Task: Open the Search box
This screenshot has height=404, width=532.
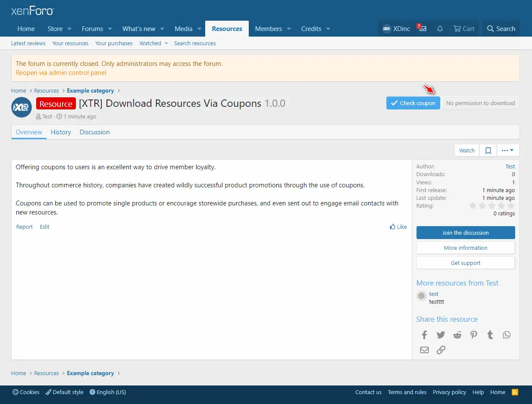Action: [x=501, y=29]
